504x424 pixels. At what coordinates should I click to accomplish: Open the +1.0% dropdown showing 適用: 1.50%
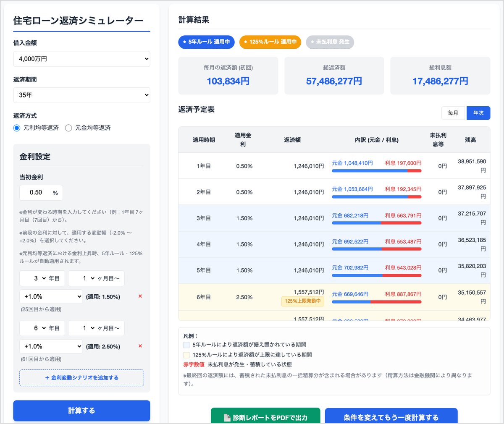point(51,296)
